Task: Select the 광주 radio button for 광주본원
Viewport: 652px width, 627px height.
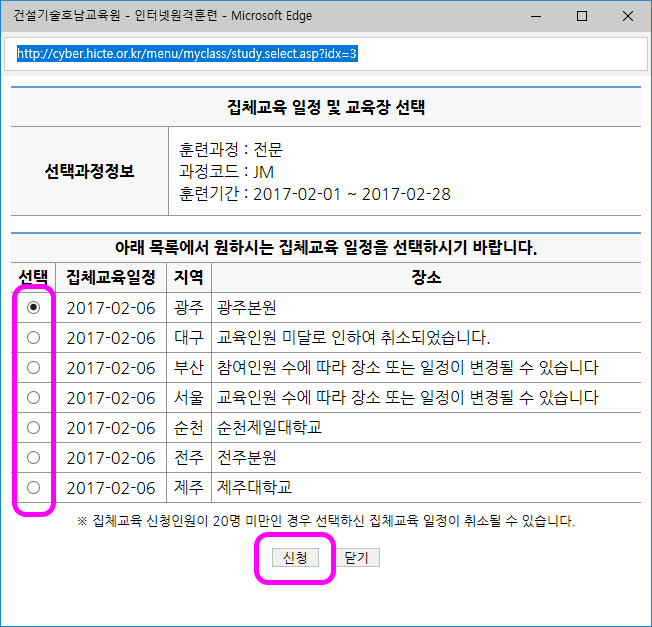Action: click(x=33, y=308)
